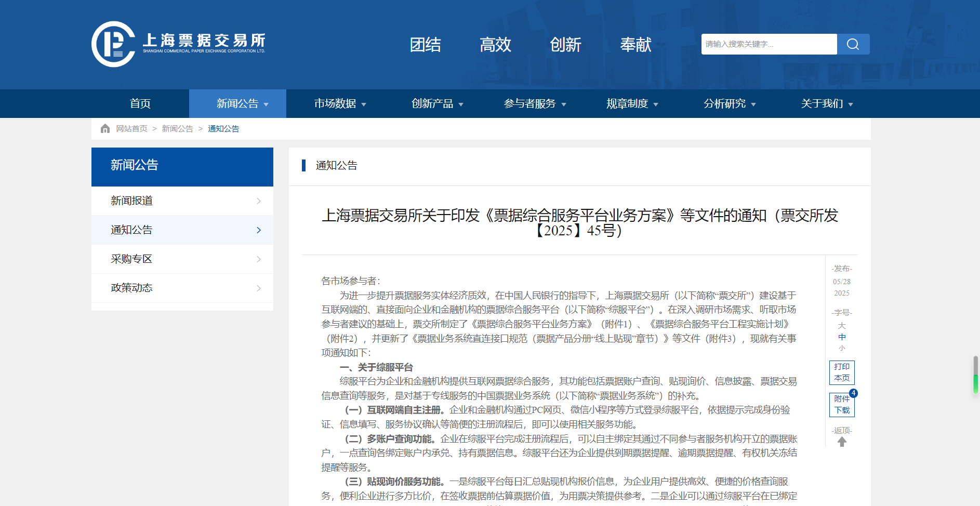Click the Shanghai Commercial Paper Exchange logo
This screenshot has height=506, width=980.
click(x=178, y=44)
